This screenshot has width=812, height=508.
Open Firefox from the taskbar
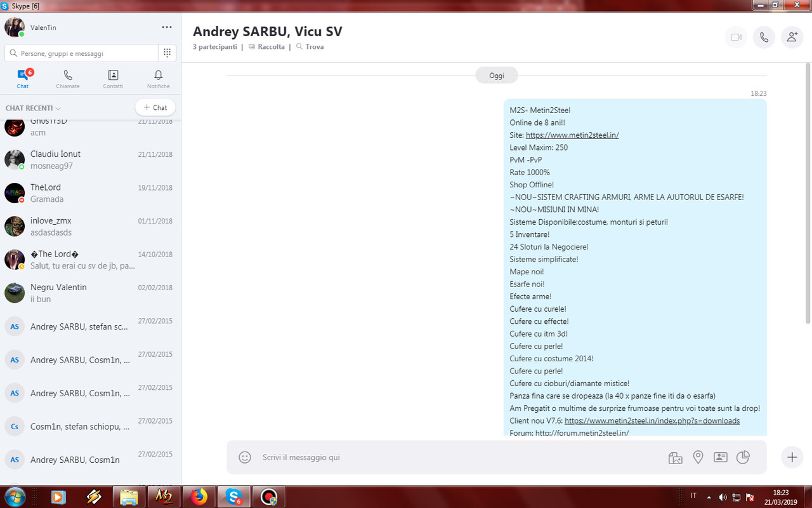(199, 497)
